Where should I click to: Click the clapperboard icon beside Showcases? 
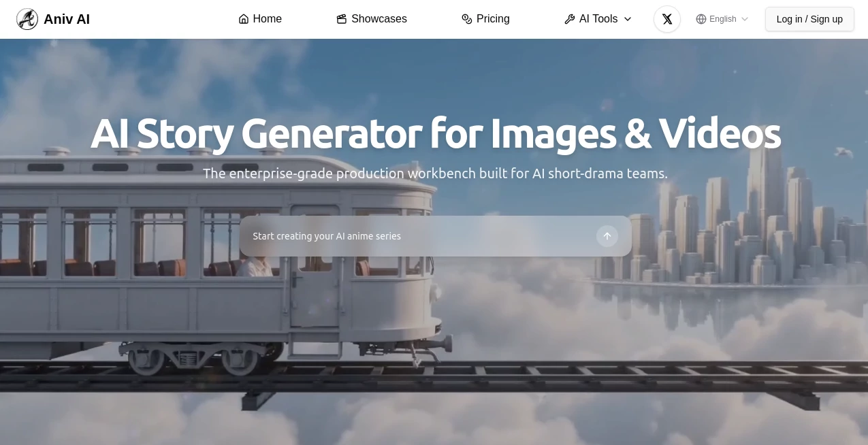tap(342, 19)
